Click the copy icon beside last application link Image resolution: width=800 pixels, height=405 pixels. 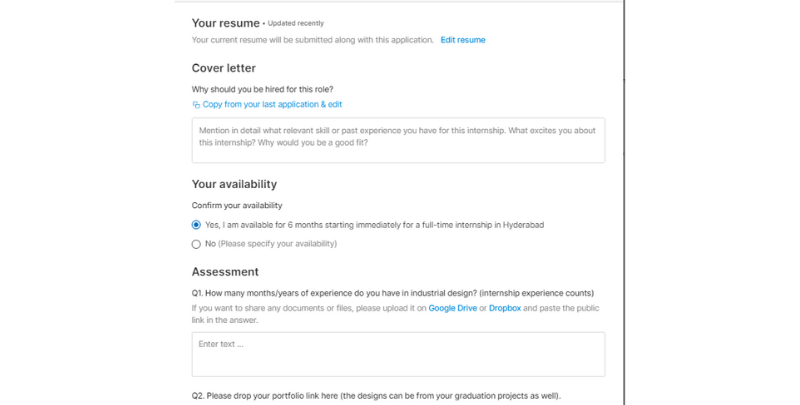196,105
